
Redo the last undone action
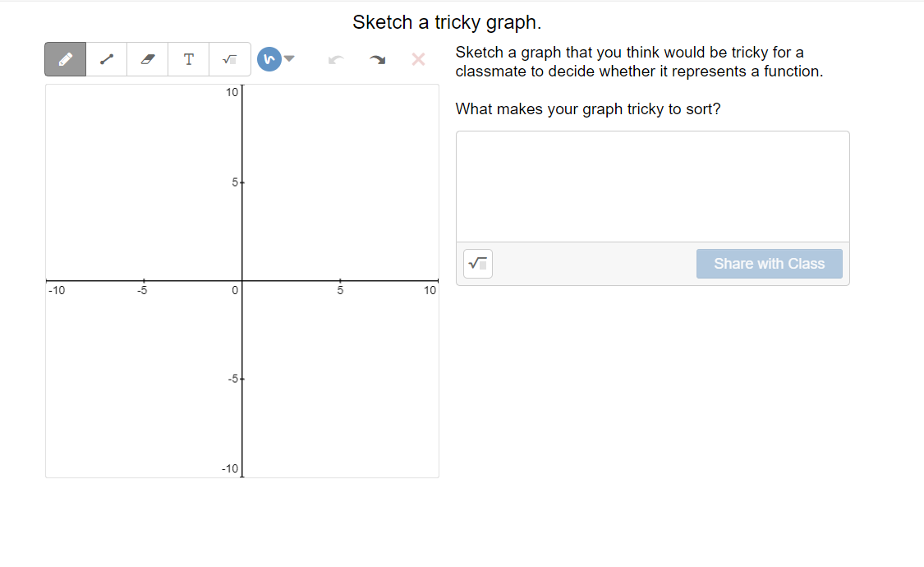[377, 58]
